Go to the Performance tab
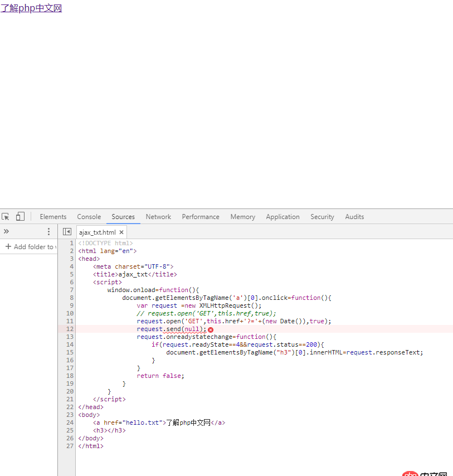The width and height of the screenshot is (453, 476). pos(201,217)
